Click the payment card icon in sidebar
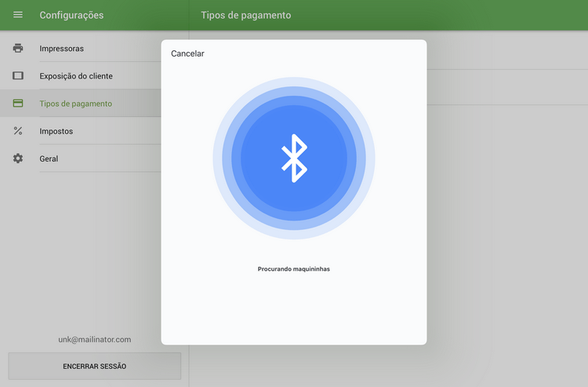Screen dimensions: 588x387 pyautogui.click(x=18, y=104)
